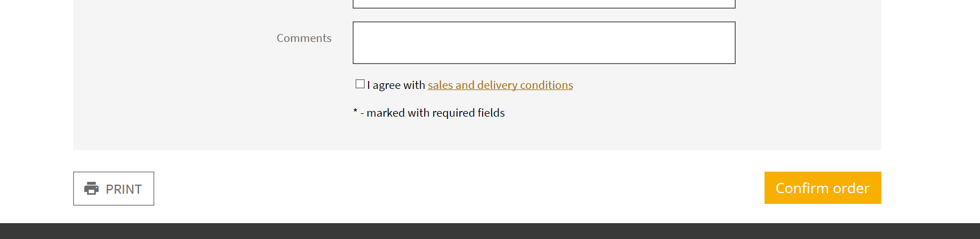Tick the sales conditions agreement checkbox

tap(360, 84)
